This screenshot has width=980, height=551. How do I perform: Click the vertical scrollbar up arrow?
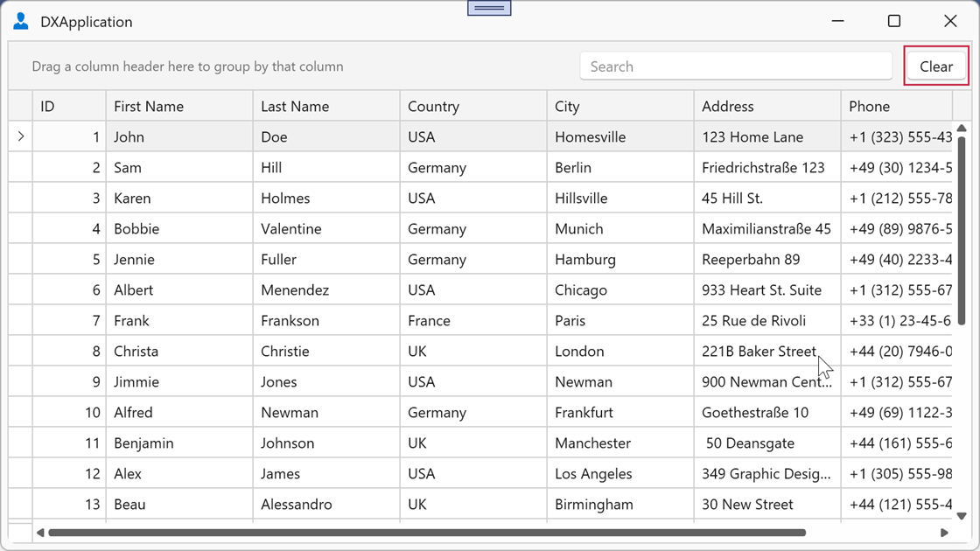(x=962, y=128)
